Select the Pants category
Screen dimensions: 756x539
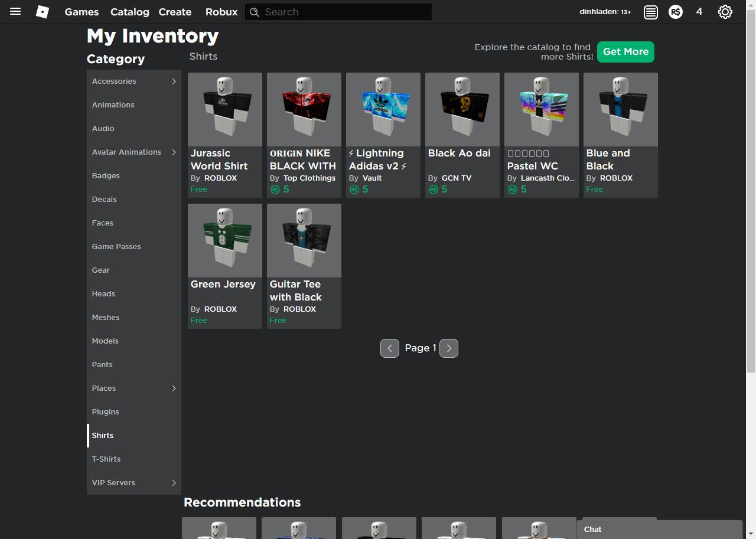click(x=134, y=365)
